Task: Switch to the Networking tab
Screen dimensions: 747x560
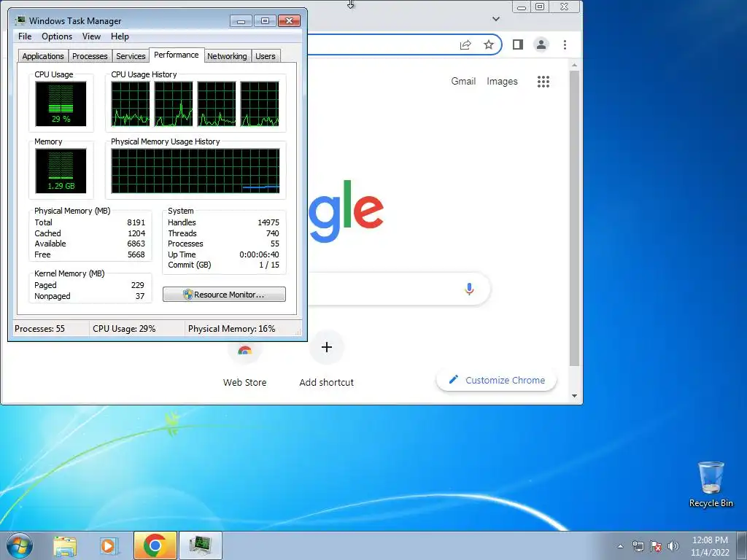Action: (227, 56)
